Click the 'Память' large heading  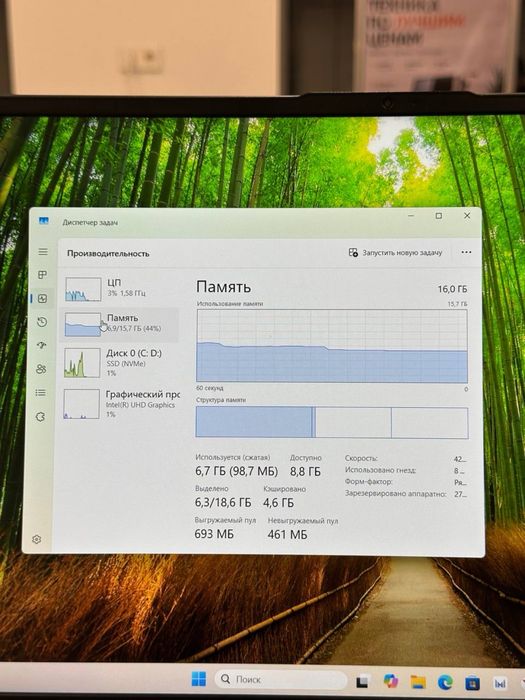pyautogui.click(x=223, y=287)
